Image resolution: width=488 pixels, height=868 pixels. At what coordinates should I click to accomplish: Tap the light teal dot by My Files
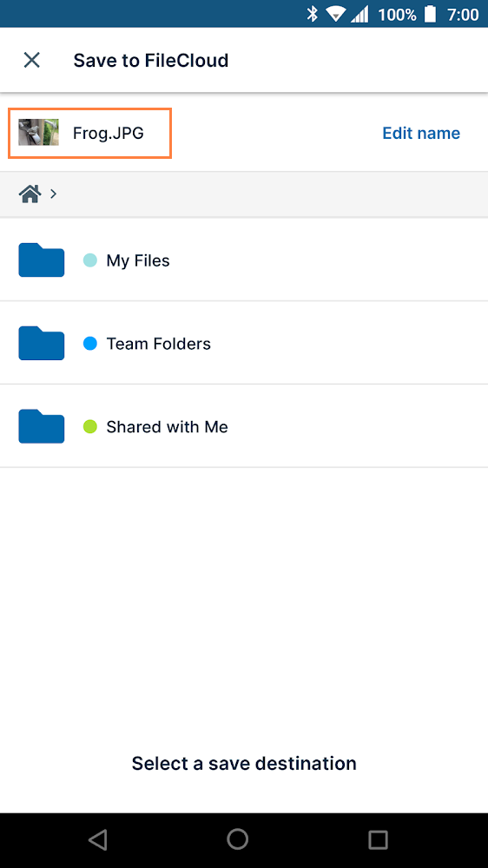89,260
